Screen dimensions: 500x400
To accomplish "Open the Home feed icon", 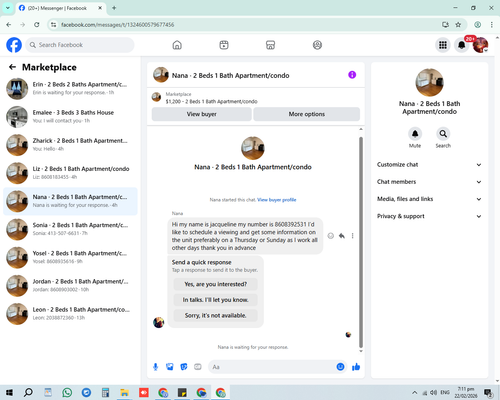I will 177,45.
